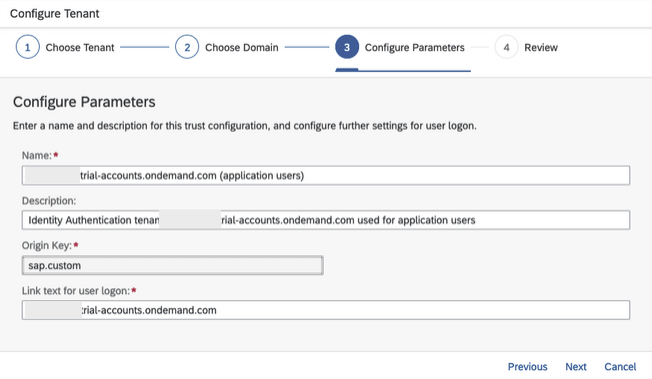652x379 pixels.
Task: Focus the Link text for user logon field
Action: tap(326, 310)
